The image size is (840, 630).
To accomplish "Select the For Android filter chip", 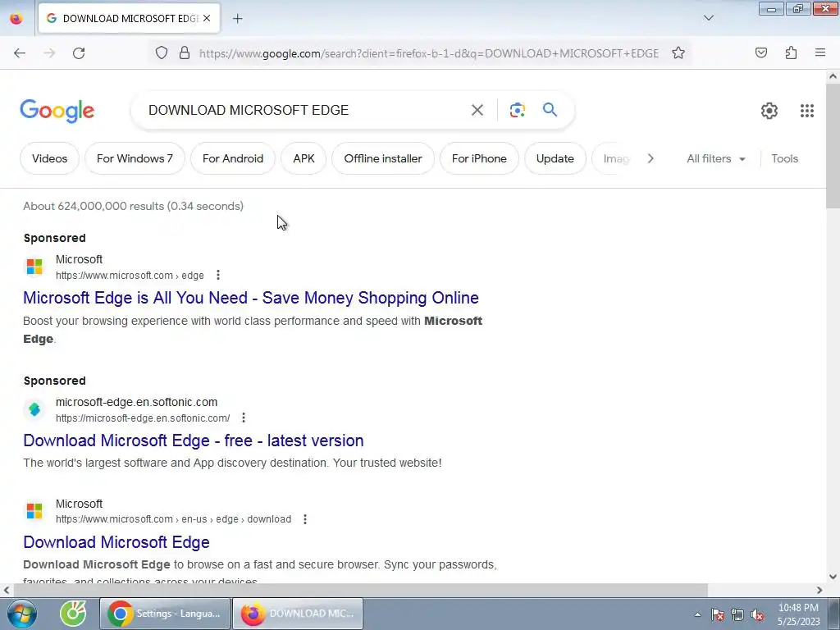I will [x=233, y=158].
